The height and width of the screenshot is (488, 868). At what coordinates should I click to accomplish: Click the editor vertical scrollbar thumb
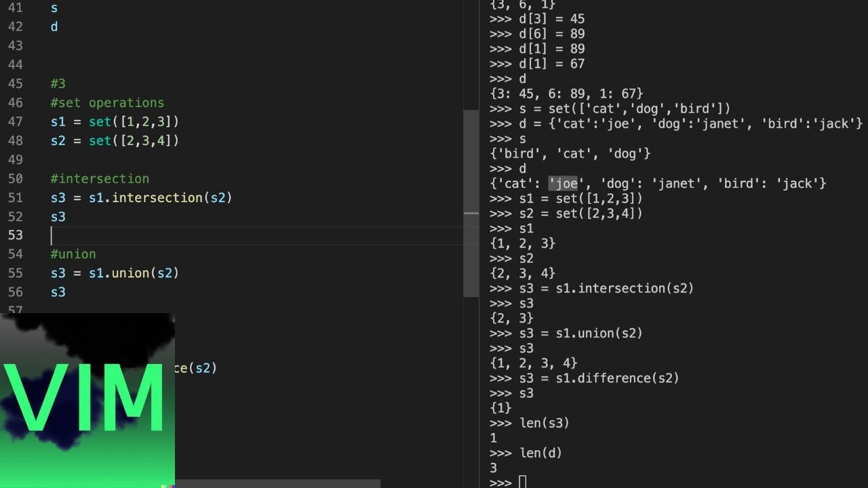tap(471, 203)
